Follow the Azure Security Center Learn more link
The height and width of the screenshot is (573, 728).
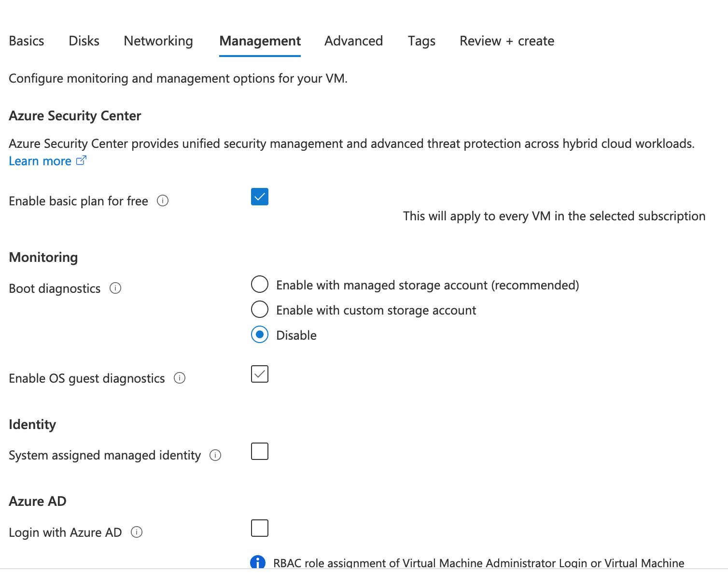pyautogui.click(x=40, y=161)
